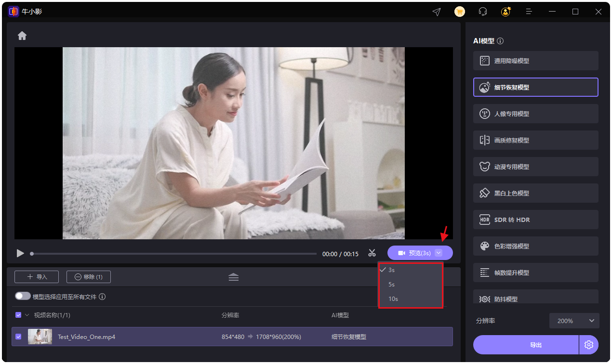The image size is (612, 364).
Task: Play the video preview
Action: (20, 253)
